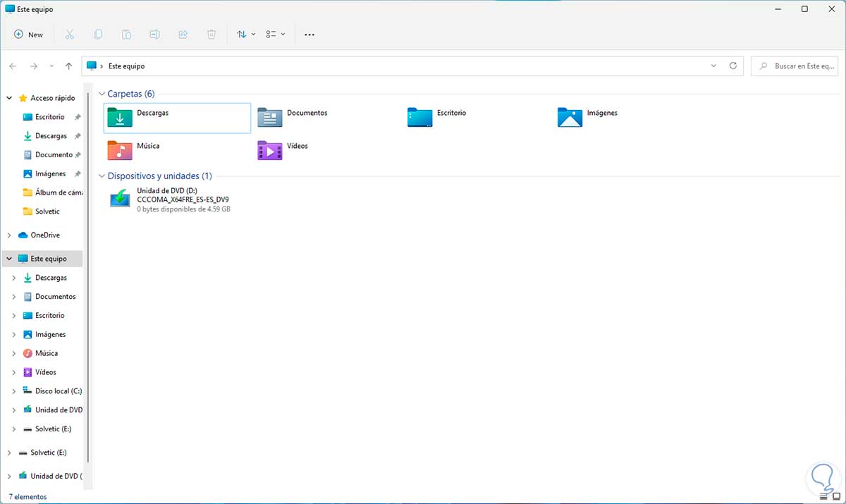Open the See more ellipsis menu
The height and width of the screenshot is (504, 846).
pyautogui.click(x=309, y=35)
